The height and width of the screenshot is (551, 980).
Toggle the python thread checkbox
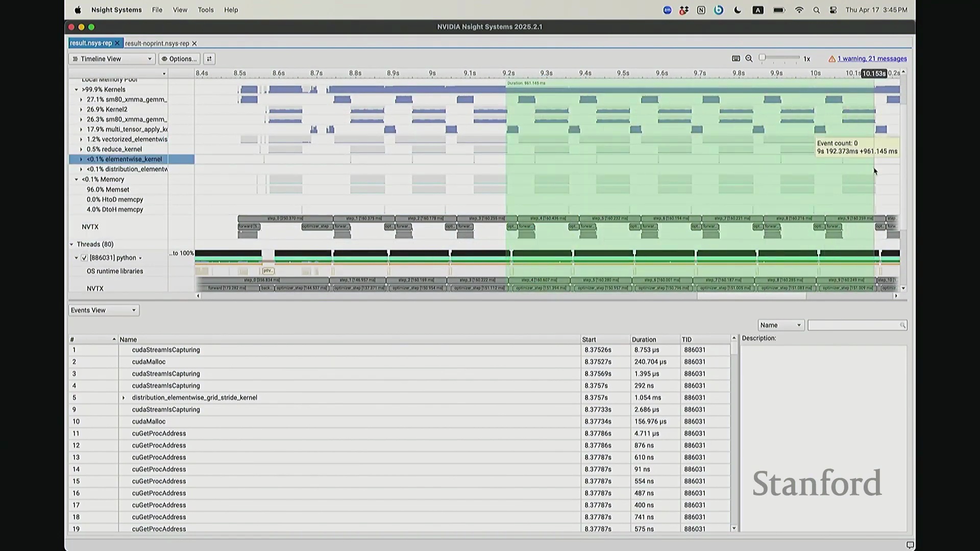[84, 258]
